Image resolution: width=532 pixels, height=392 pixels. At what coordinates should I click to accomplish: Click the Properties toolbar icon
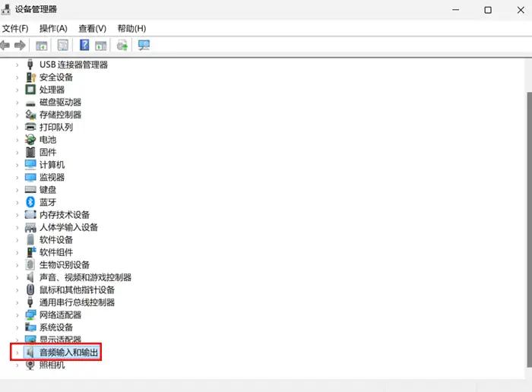click(62, 46)
